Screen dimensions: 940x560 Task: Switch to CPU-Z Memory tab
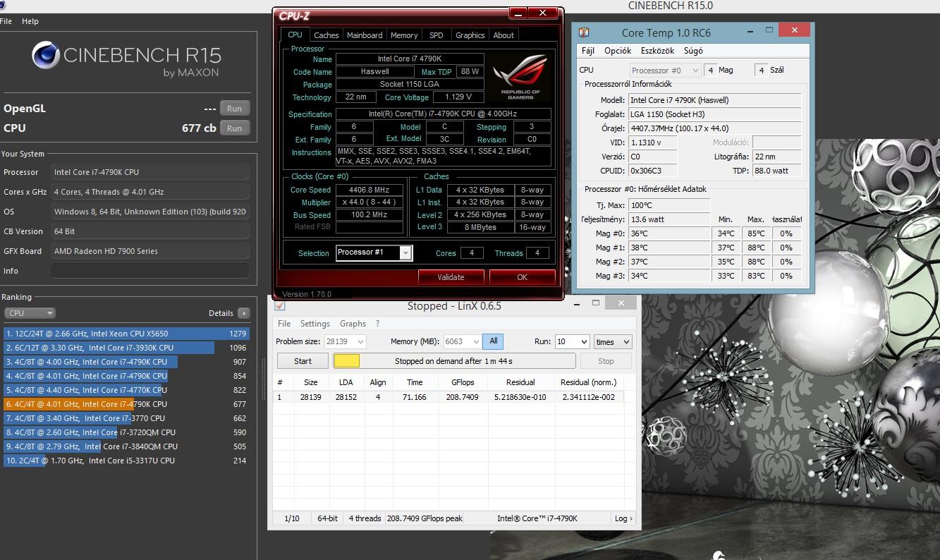(x=404, y=35)
